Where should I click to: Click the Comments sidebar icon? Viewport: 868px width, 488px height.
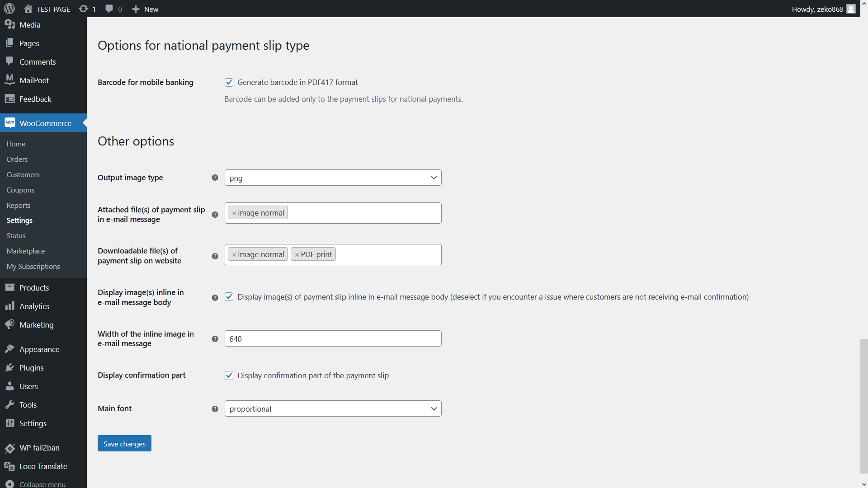pyautogui.click(x=9, y=61)
